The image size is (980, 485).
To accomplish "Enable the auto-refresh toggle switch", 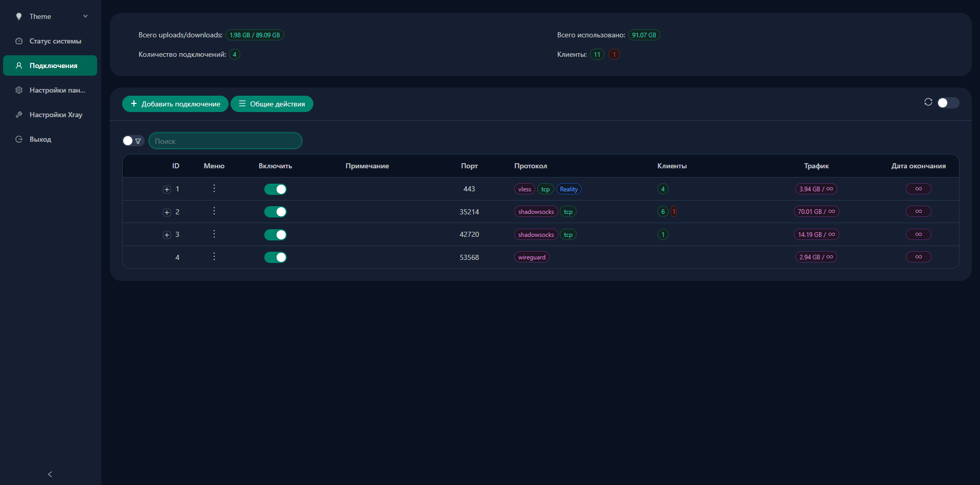I will pos(948,103).
